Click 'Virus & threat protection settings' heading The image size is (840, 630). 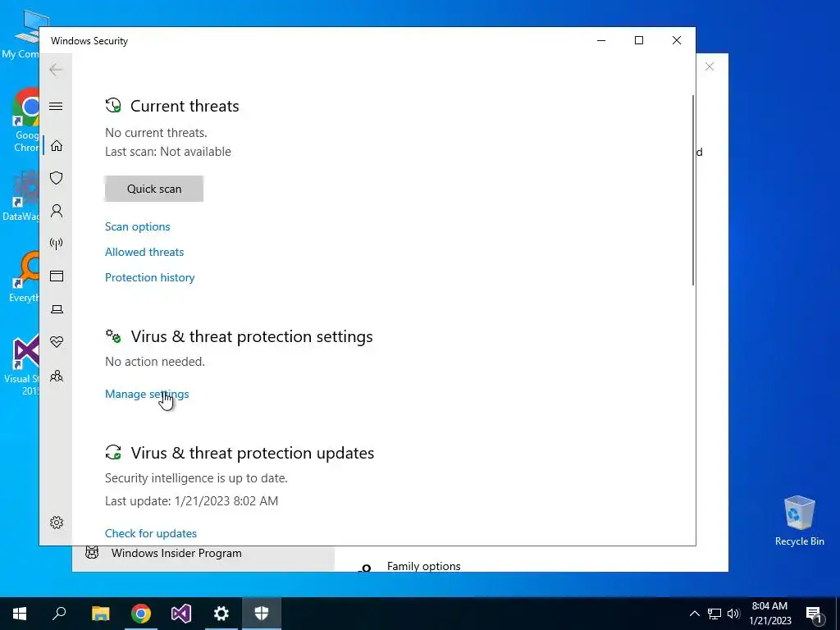[252, 336]
